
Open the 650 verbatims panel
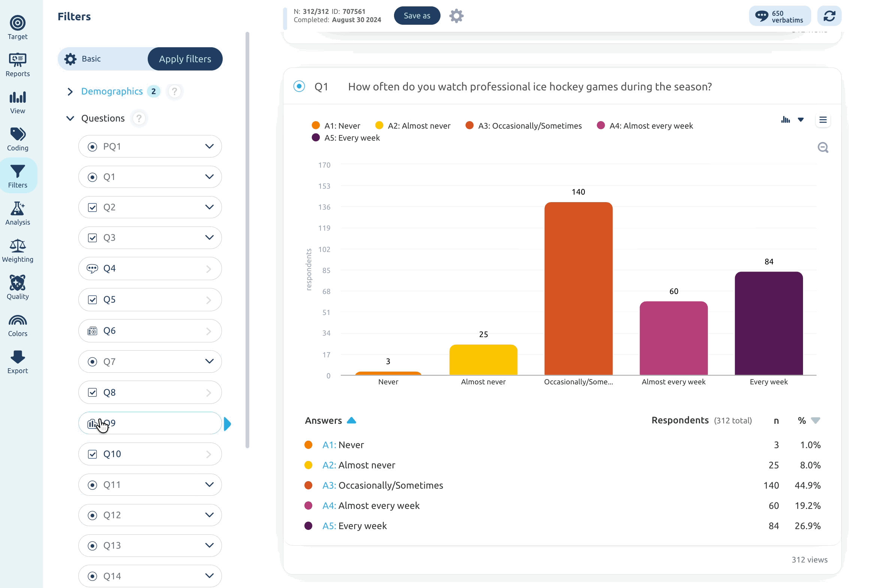(779, 16)
